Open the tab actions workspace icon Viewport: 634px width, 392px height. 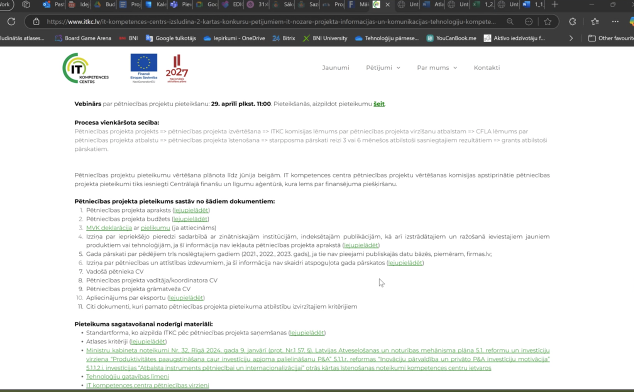(26, 4)
